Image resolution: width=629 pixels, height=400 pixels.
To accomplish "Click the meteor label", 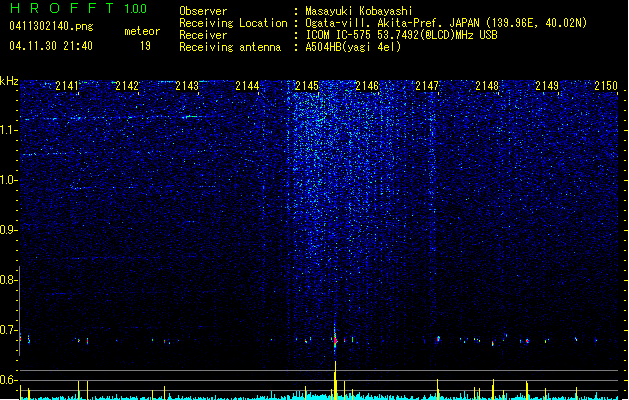I will tap(142, 31).
